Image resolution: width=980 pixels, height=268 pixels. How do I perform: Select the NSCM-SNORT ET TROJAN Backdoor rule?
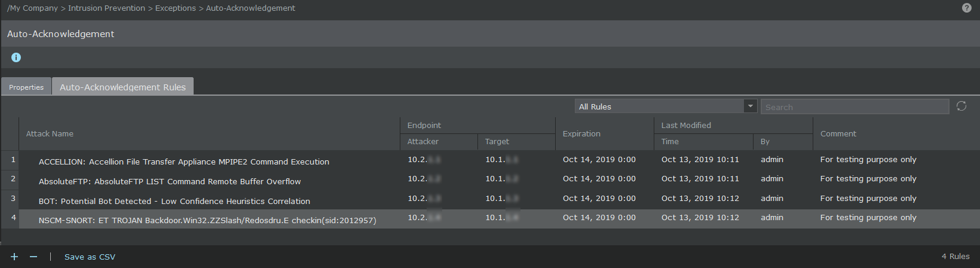207,220
